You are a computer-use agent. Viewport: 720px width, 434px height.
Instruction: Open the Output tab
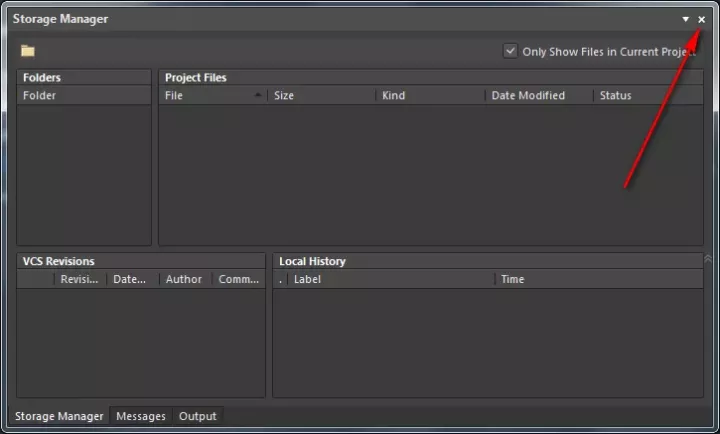click(197, 416)
